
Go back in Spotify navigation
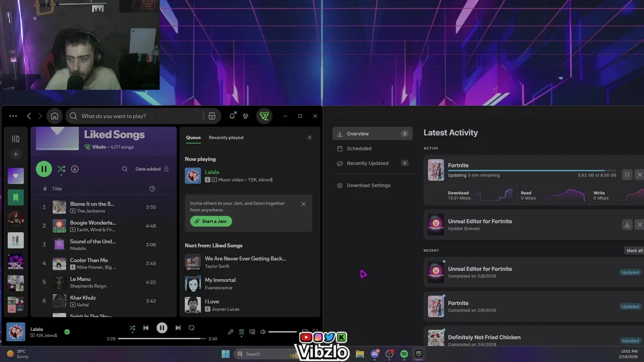tap(29, 116)
